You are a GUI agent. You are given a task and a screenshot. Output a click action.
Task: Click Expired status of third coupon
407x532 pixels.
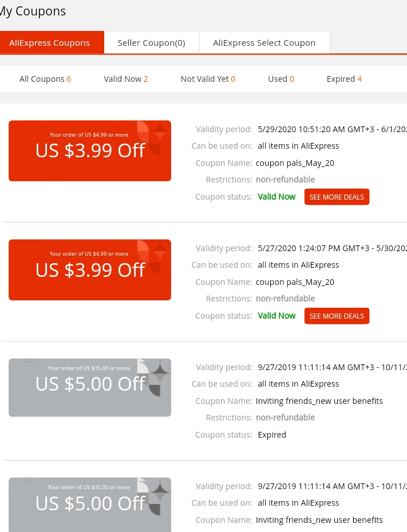(x=272, y=435)
